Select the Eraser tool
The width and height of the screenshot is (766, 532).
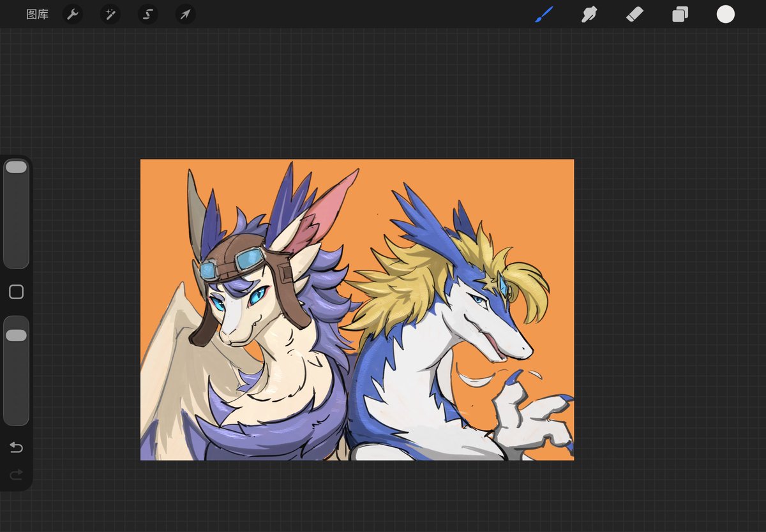coord(635,14)
